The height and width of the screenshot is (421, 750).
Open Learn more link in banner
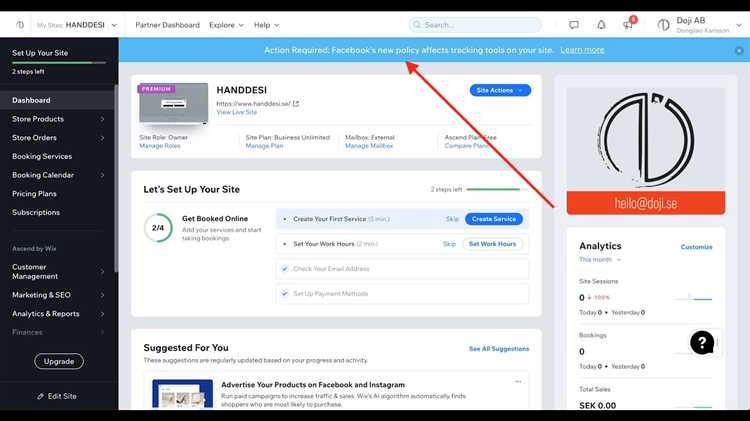click(x=582, y=50)
